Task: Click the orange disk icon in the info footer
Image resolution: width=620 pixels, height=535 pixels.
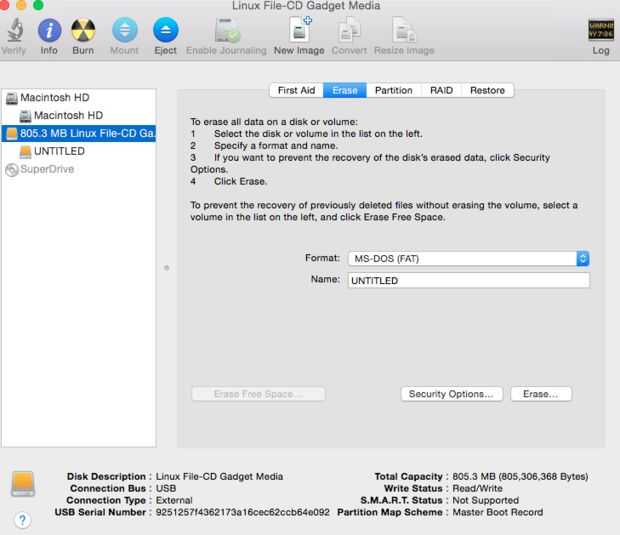Action: click(23, 483)
